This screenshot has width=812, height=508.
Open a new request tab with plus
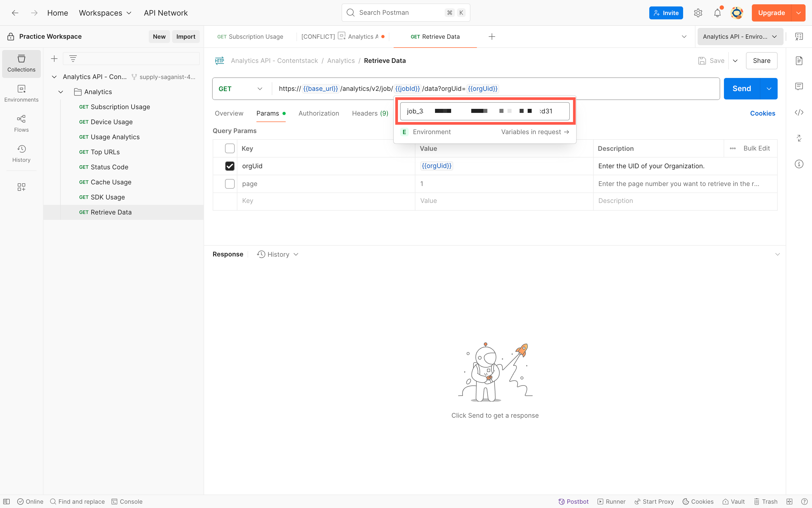(x=492, y=37)
